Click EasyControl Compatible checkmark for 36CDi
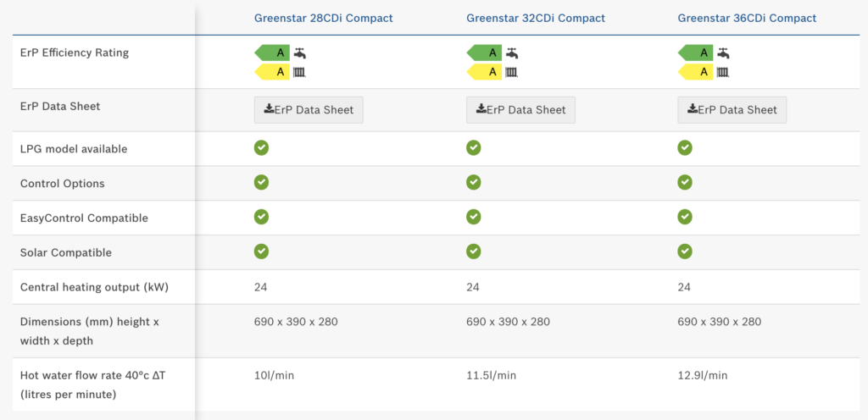This screenshot has height=420, width=868. pyautogui.click(x=685, y=217)
